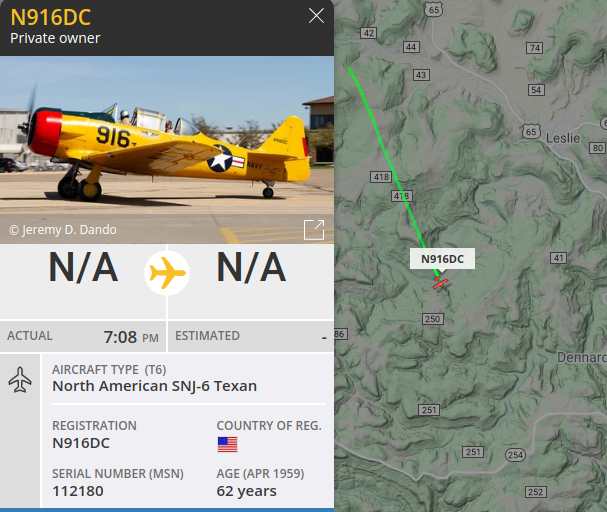Viewport: 607px width, 512px height.
Task: Click the Jeremy D. Dando photo credit
Action: click(63, 230)
